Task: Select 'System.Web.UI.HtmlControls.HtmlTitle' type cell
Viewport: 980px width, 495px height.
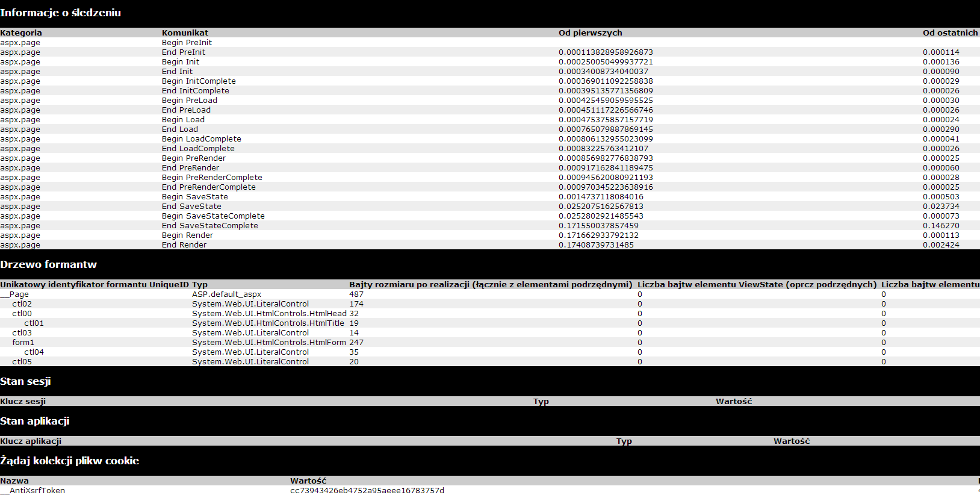Action: 268,323
